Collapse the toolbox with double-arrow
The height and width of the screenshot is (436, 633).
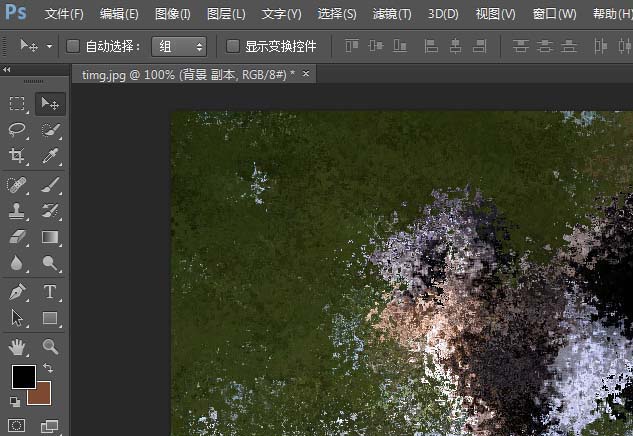tap(6, 69)
